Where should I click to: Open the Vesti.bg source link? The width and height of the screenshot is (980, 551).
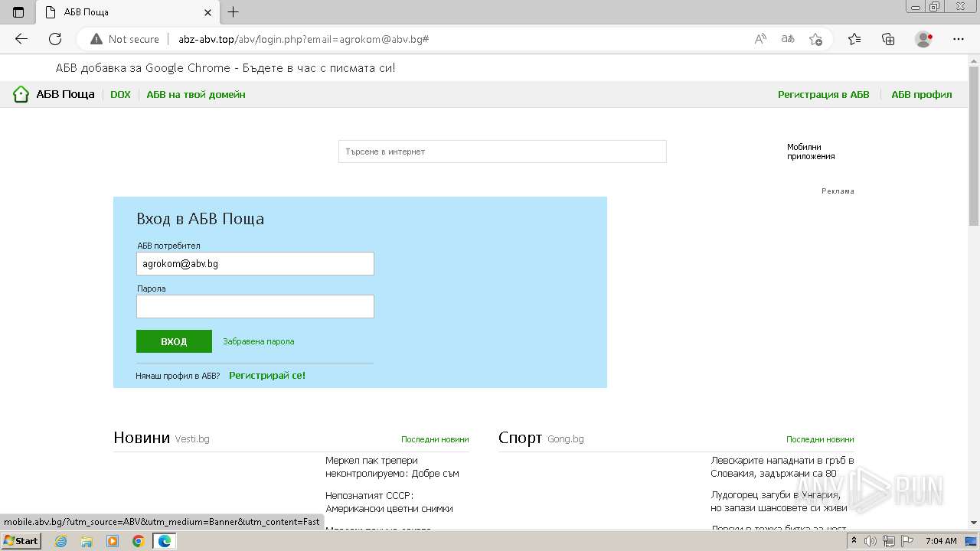(x=192, y=439)
